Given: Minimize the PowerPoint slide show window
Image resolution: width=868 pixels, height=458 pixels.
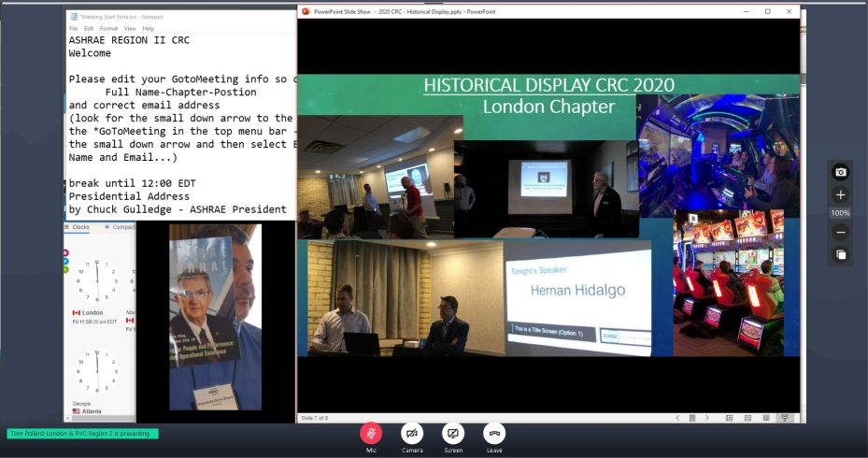Looking at the screenshot, I should [747, 11].
